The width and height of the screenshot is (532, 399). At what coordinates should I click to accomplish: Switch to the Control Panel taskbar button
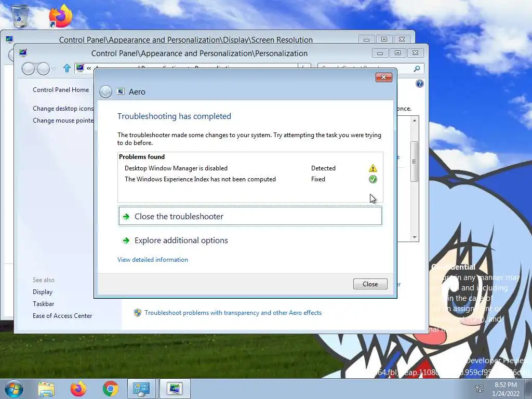(141, 389)
